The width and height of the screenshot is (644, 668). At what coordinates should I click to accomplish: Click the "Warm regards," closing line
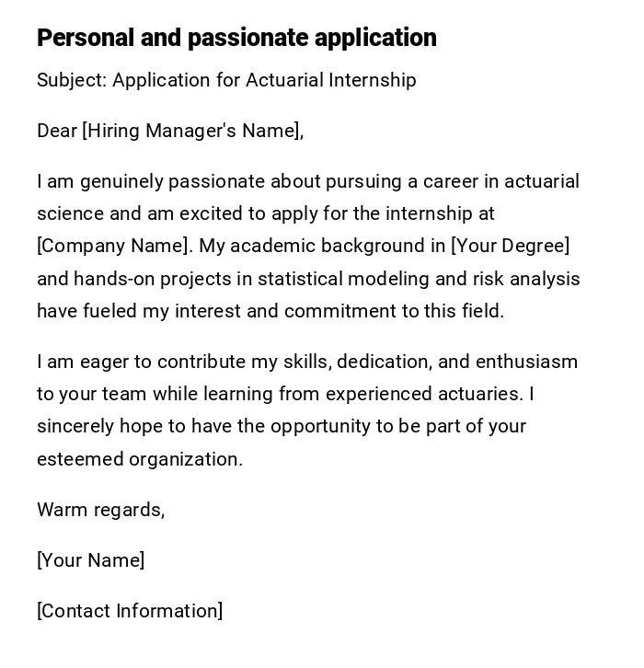(x=100, y=510)
